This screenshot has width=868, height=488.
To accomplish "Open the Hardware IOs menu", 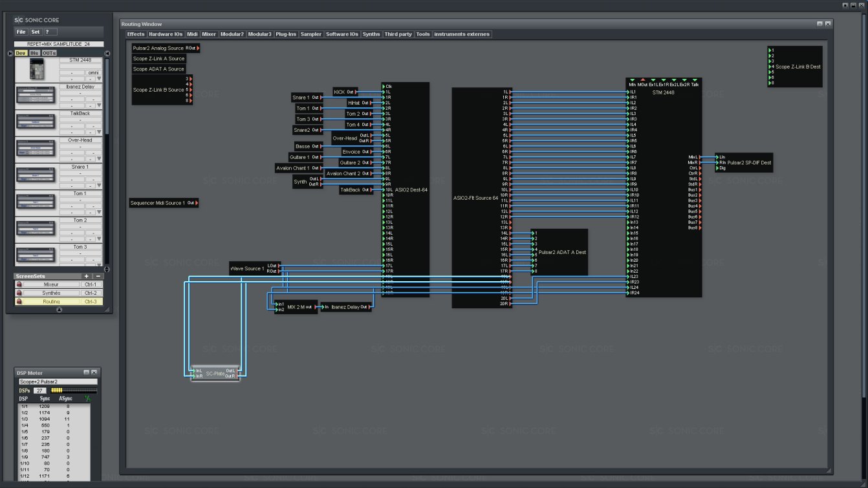I will (x=166, y=34).
